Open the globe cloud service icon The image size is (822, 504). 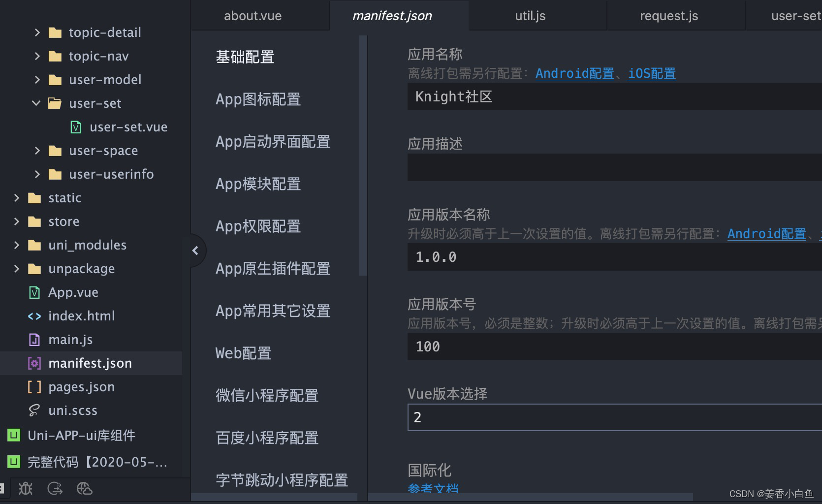pyautogui.click(x=85, y=488)
